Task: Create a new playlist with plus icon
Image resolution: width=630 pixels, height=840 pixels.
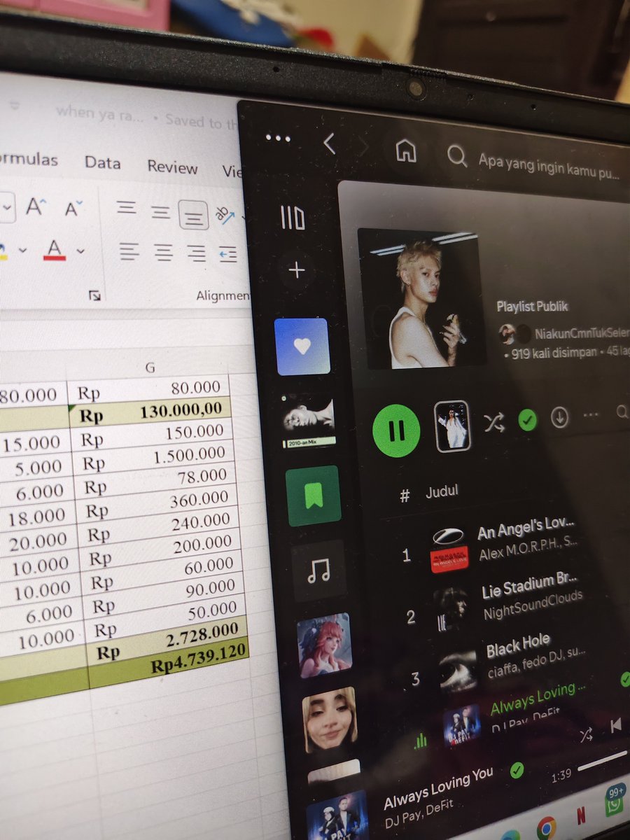Action: click(297, 271)
